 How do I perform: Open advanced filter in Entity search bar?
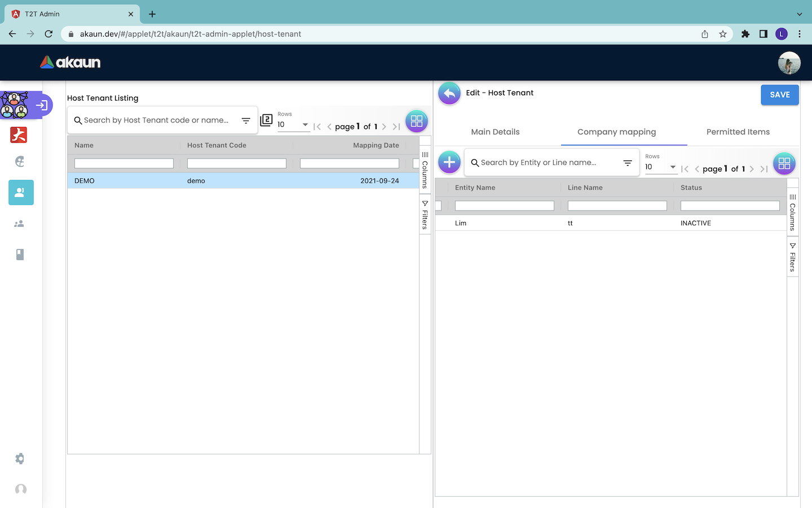click(x=628, y=163)
